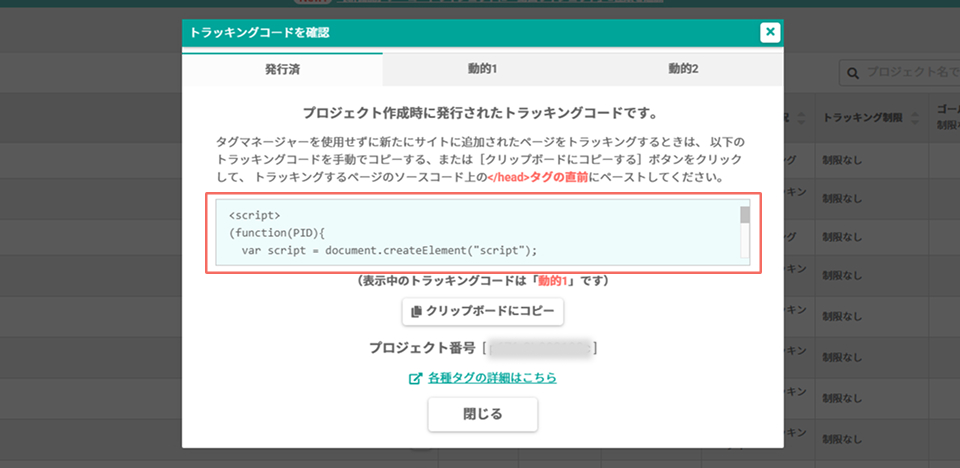Select the 動的2 tab

[x=683, y=69]
